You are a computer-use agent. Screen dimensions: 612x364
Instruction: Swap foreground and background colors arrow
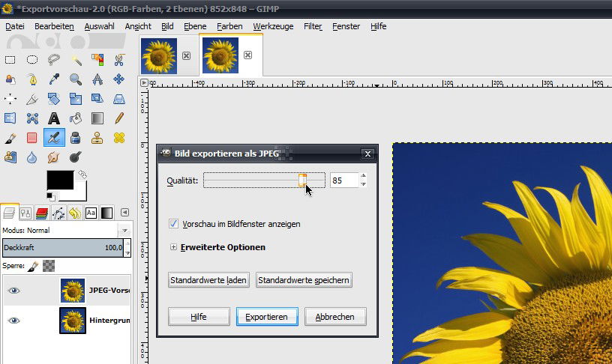pyautogui.click(x=82, y=174)
